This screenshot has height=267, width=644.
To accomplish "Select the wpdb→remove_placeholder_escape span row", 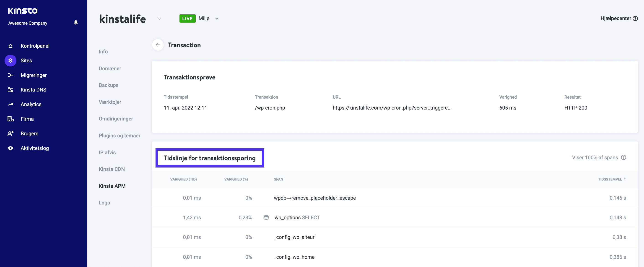I will (x=395, y=198).
